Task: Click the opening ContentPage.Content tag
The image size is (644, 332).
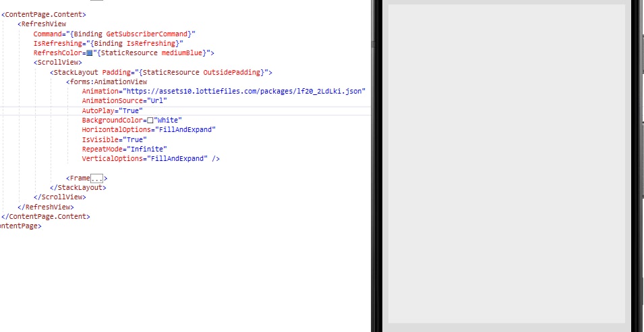Action: click(44, 14)
